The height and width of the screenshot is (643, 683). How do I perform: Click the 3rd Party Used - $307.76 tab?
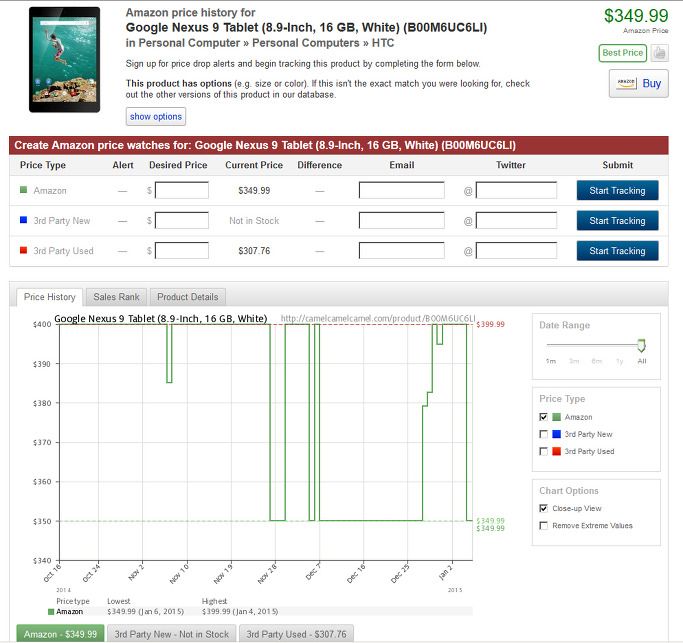tap(296, 634)
